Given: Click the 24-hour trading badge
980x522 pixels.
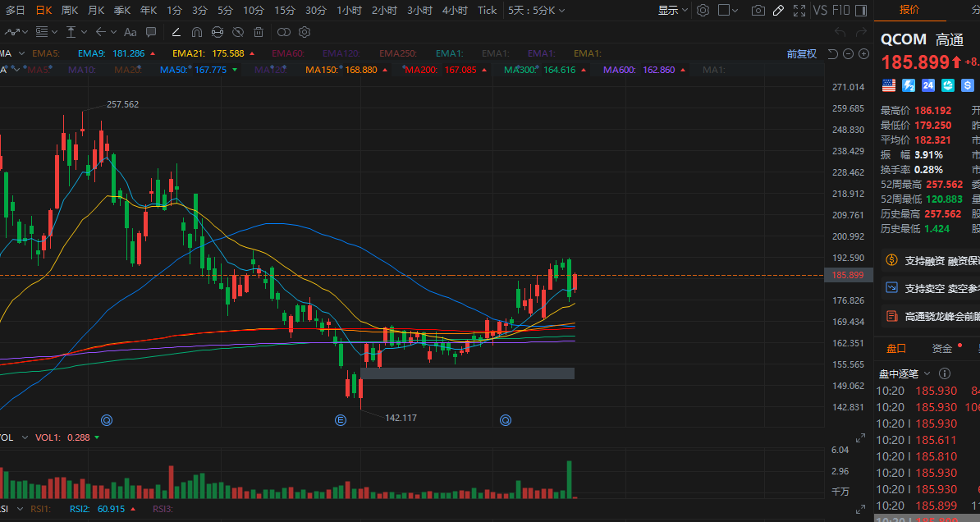Looking at the screenshot, I should [928, 85].
